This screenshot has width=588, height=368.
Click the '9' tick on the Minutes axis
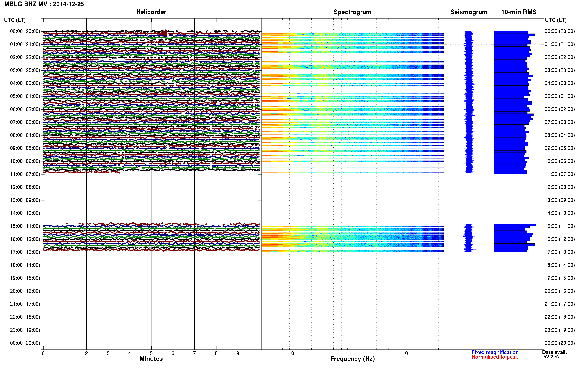tap(238, 353)
